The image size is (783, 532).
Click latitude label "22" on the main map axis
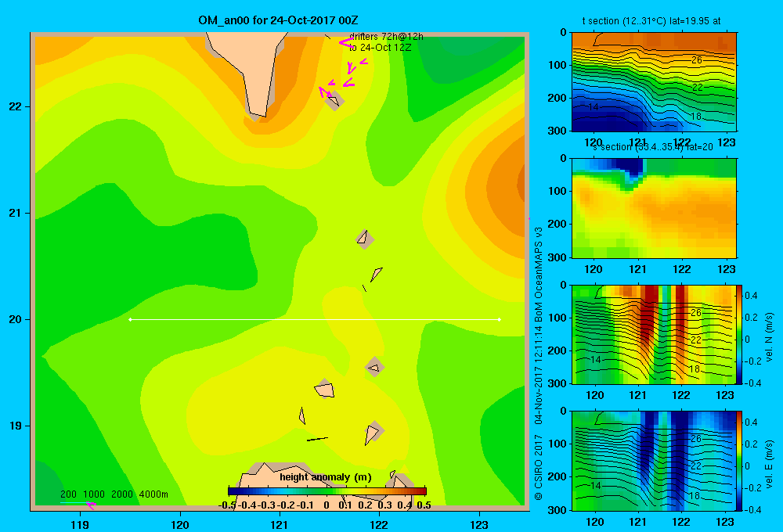(x=16, y=107)
